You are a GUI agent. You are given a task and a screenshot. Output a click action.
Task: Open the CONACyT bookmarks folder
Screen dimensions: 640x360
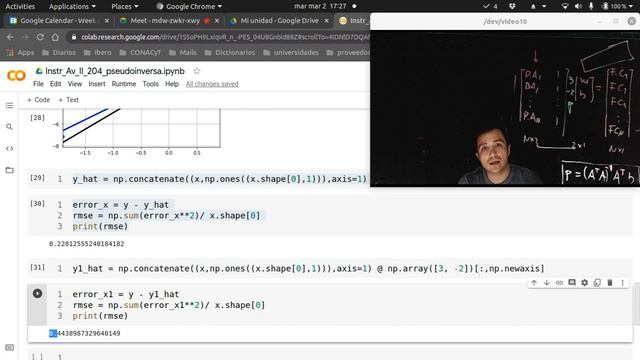pyautogui.click(x=140, y=53)
